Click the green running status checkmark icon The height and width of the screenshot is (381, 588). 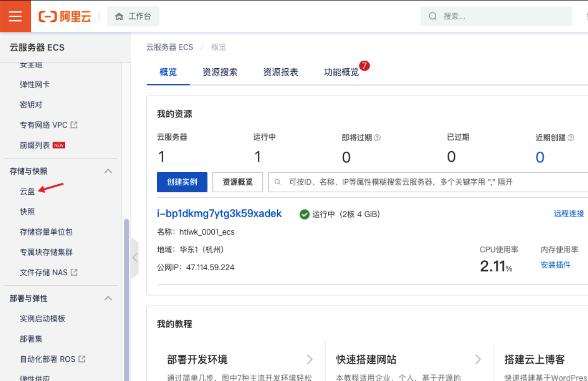(x=304, y=215)
